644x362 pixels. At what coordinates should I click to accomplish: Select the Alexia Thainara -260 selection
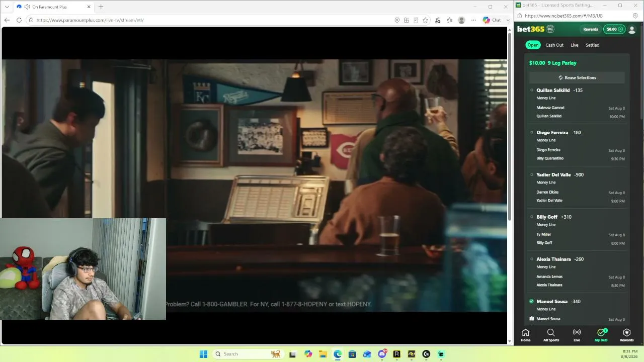(560, 259)
